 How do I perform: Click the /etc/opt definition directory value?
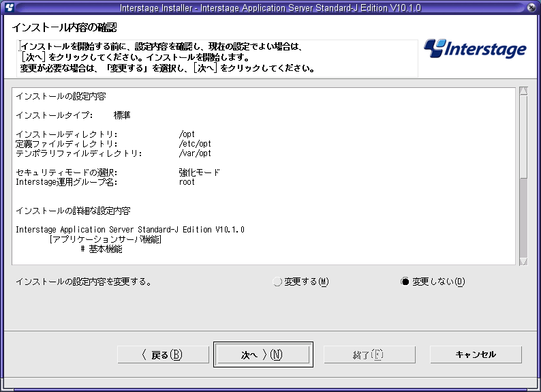click(195, 144)
